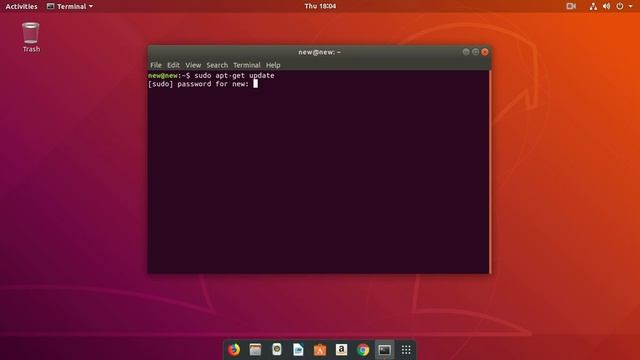Expand the system menu arrow
The height and width of the screenshot is (360, 640).
click(631, 6)
